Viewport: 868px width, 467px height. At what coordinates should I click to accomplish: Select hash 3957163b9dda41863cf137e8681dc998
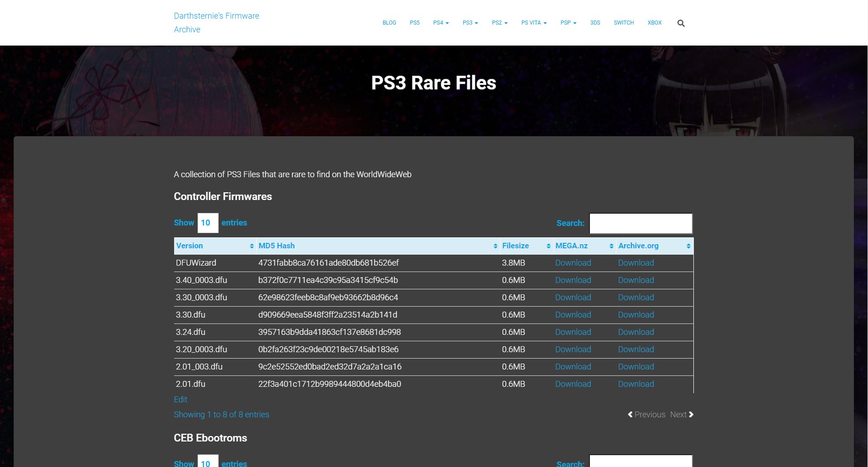tap(330, 332)
